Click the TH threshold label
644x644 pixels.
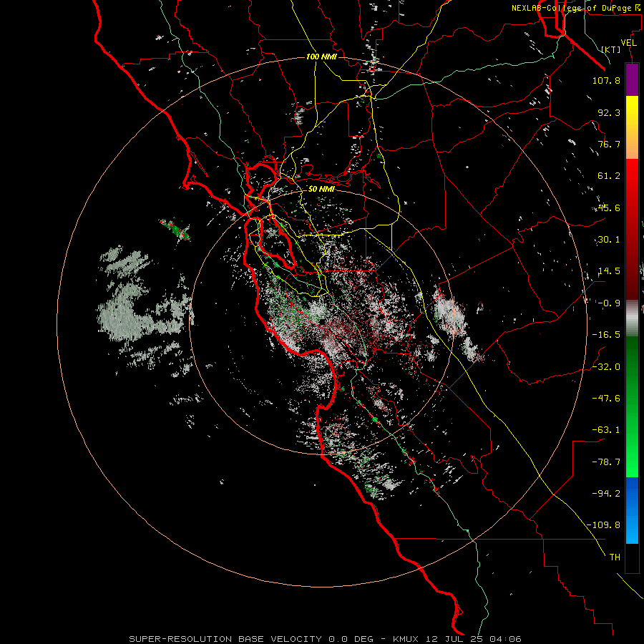point(615,557)
